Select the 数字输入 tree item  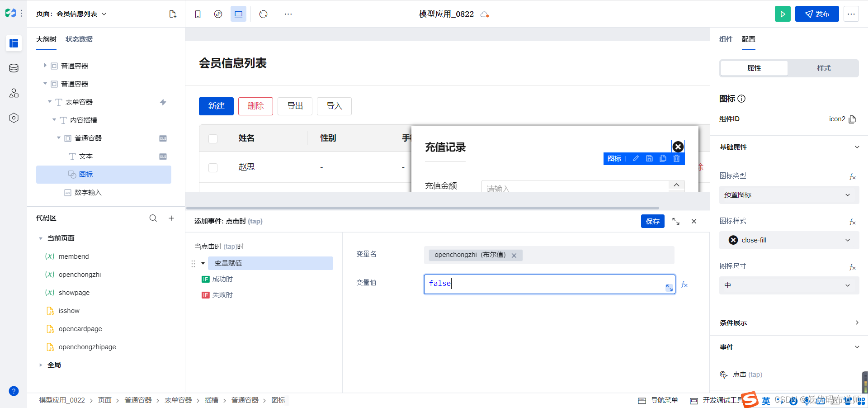88,193
